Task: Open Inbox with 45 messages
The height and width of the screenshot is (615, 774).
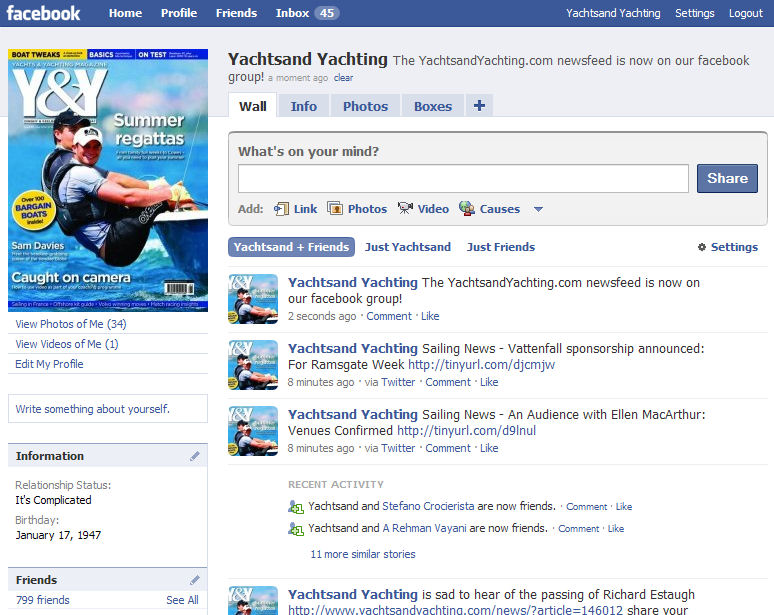Action: tap(307, 13)
